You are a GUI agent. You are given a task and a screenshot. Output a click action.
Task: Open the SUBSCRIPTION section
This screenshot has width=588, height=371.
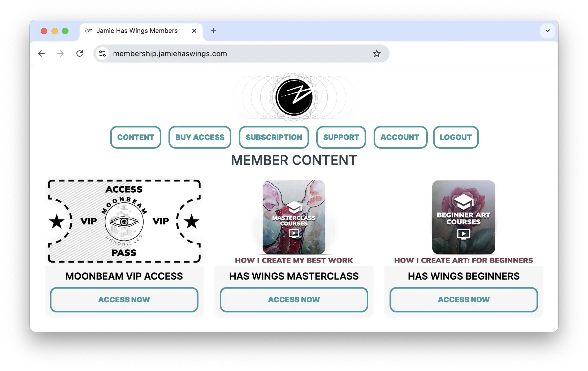(274, 137)
